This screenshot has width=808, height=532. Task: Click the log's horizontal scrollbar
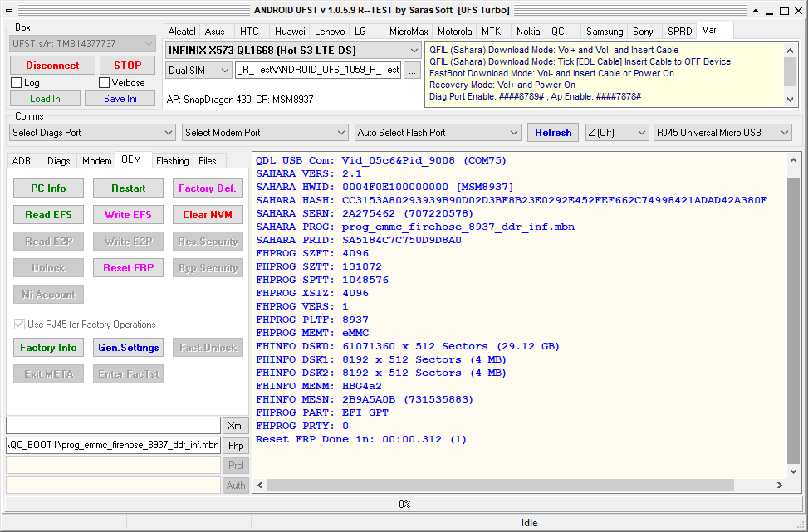pos(500,486)
